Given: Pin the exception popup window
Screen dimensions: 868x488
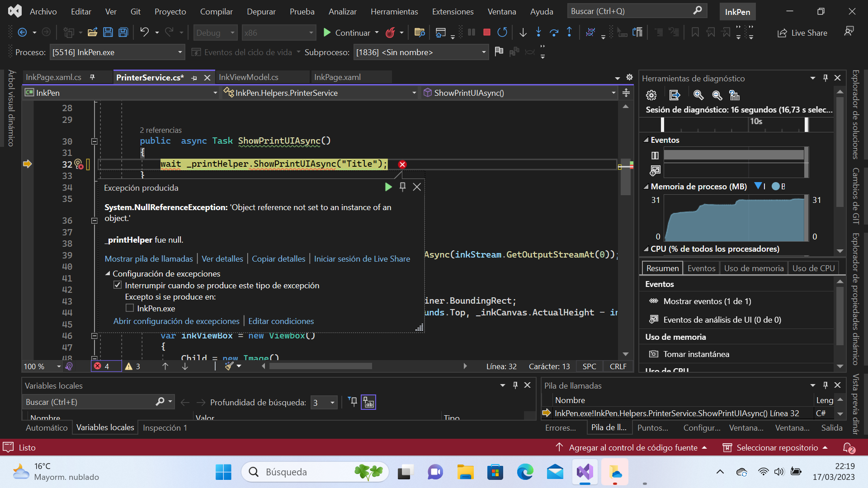Looking at the screenshot, I should coord(402,187).
